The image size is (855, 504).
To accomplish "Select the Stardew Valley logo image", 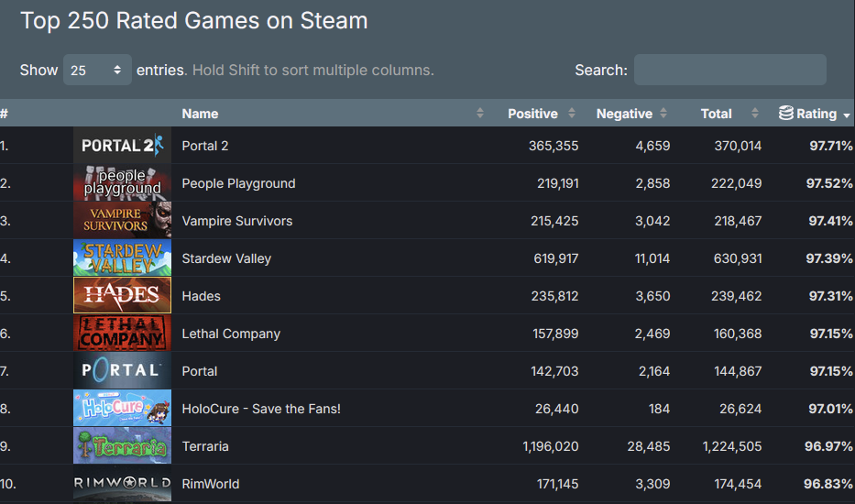I will 122,258.
